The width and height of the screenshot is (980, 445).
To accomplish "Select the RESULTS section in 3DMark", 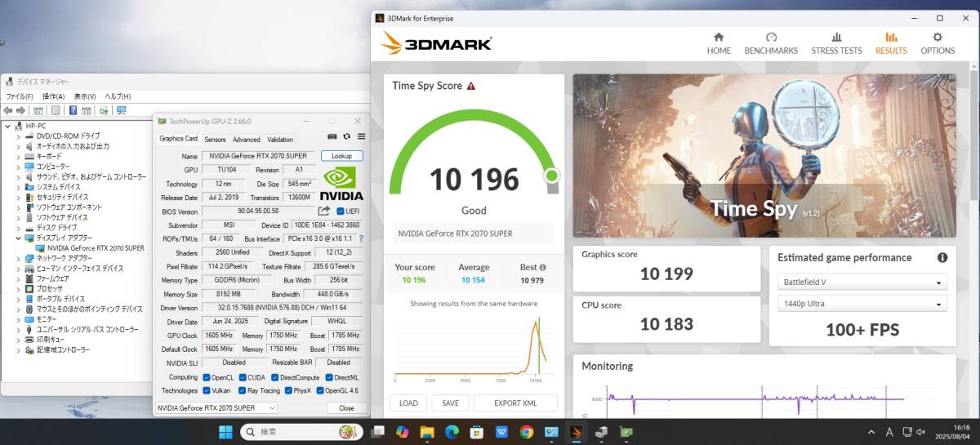I will pyautogui.click(x=891, y=43).
